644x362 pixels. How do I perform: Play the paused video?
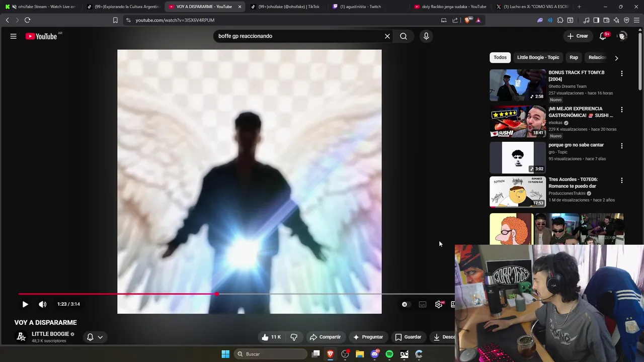(25, 304)
